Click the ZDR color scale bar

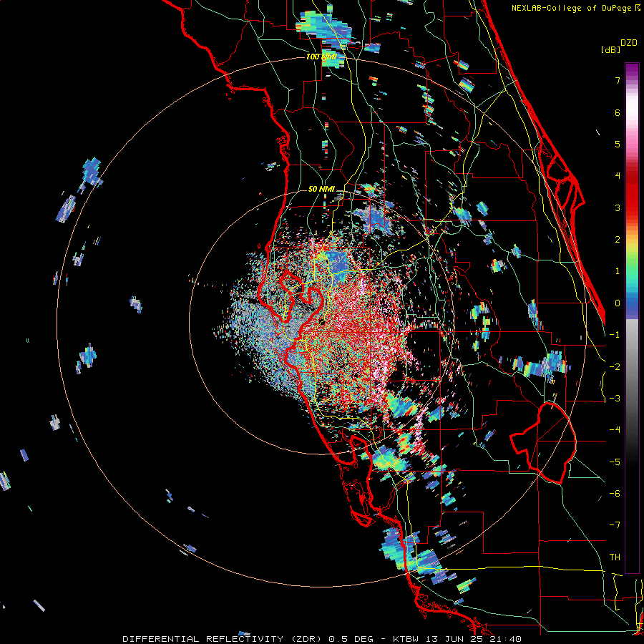point(632,318)
